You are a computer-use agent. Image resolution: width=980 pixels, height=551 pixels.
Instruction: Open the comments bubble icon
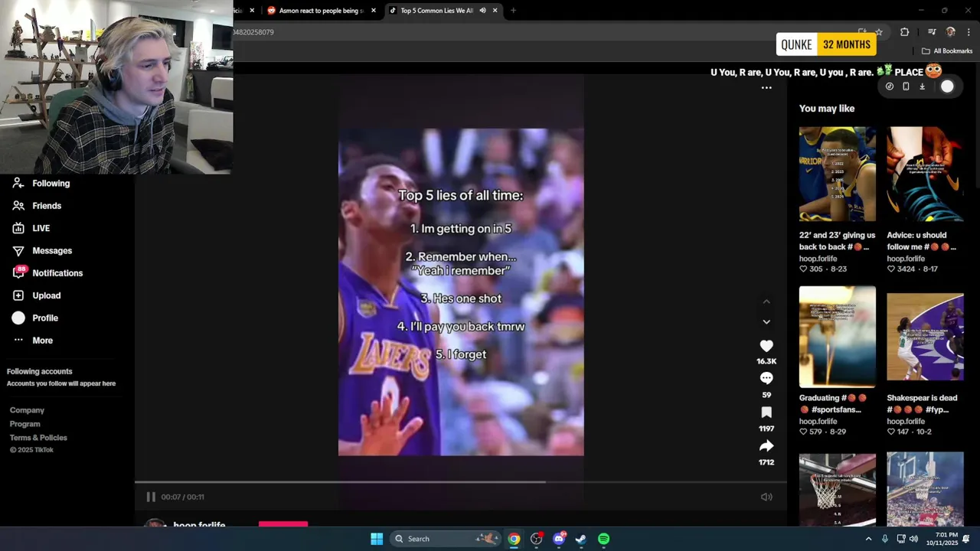click(x=766, y=378)
